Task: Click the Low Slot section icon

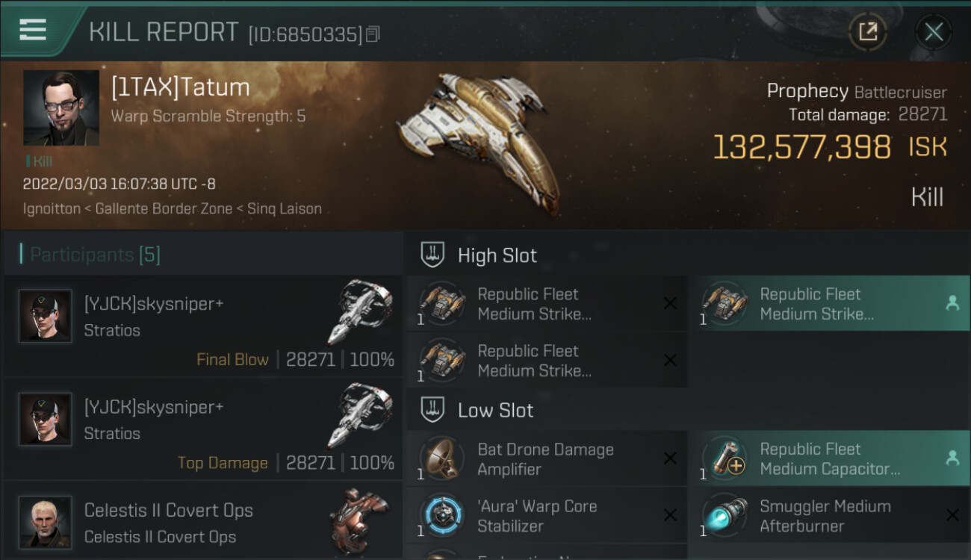Action: (432, 410)
